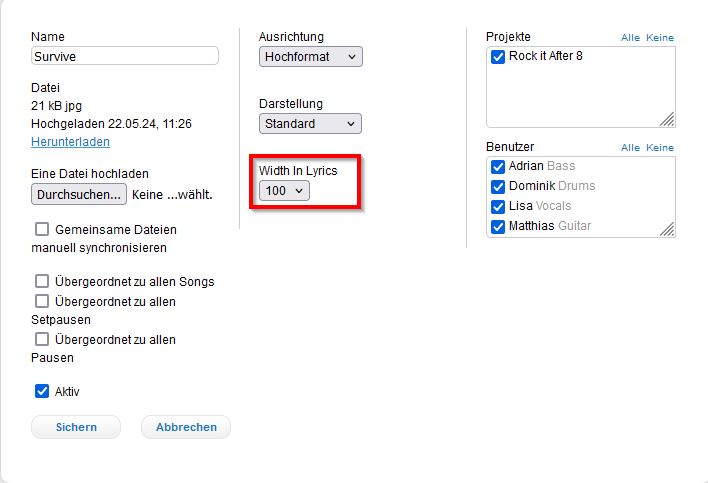
Task: Uncheck user Lisa Vocals
Action: 498,206
